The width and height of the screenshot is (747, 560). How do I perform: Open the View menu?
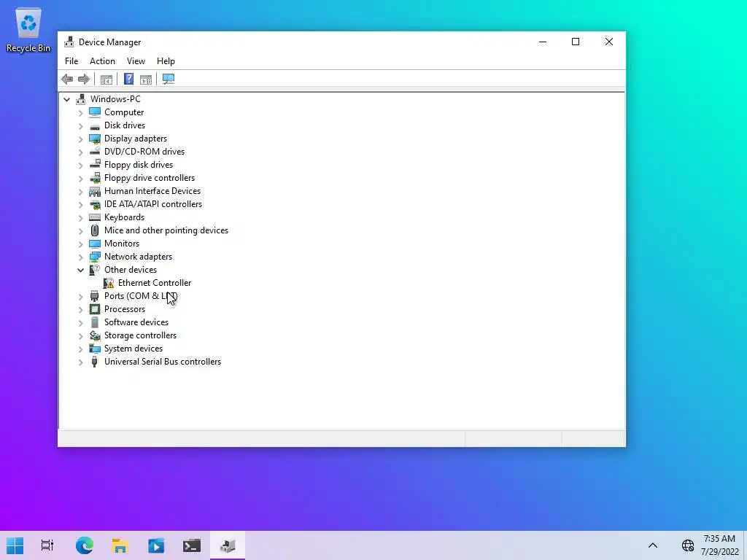coord(136,61)
